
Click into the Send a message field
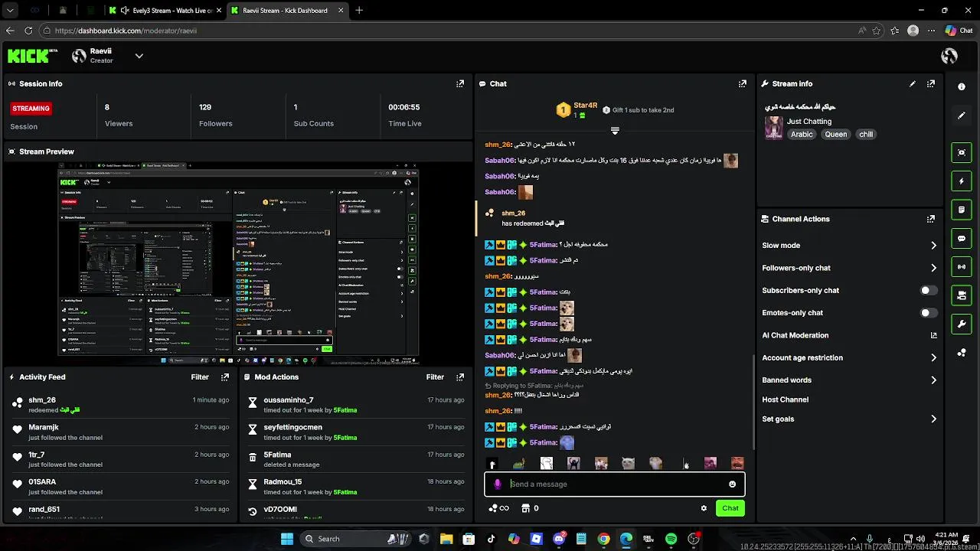[x=614, y=484]
